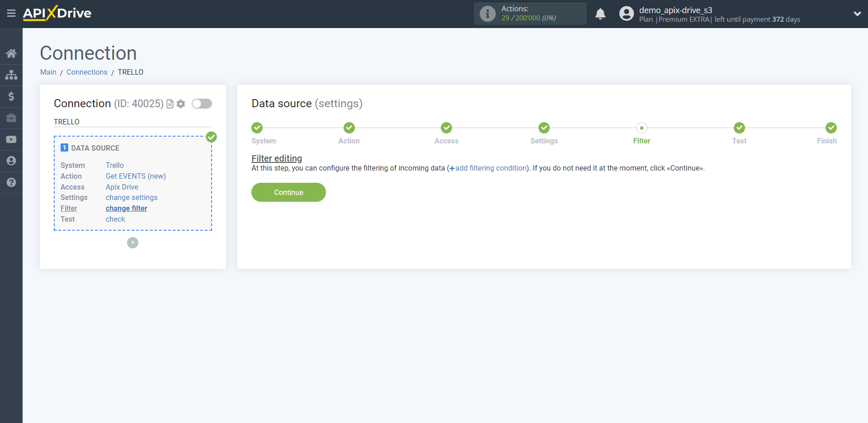Go to the Action step

[349, 128]
